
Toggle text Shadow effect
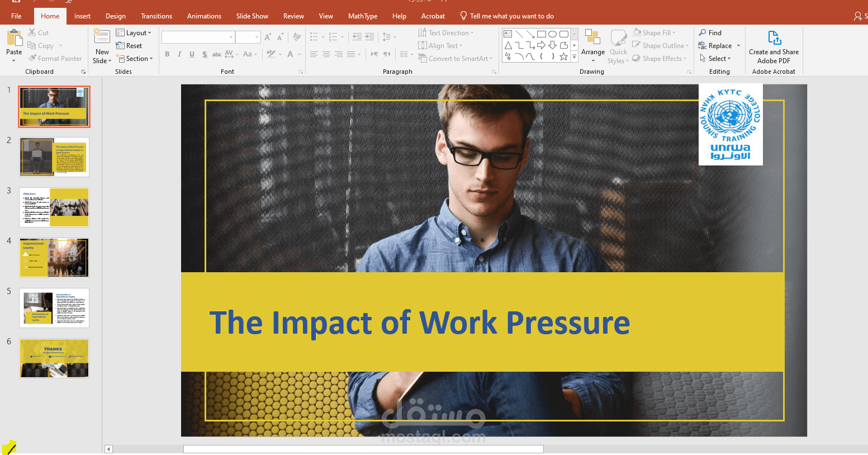coord(205,54)
